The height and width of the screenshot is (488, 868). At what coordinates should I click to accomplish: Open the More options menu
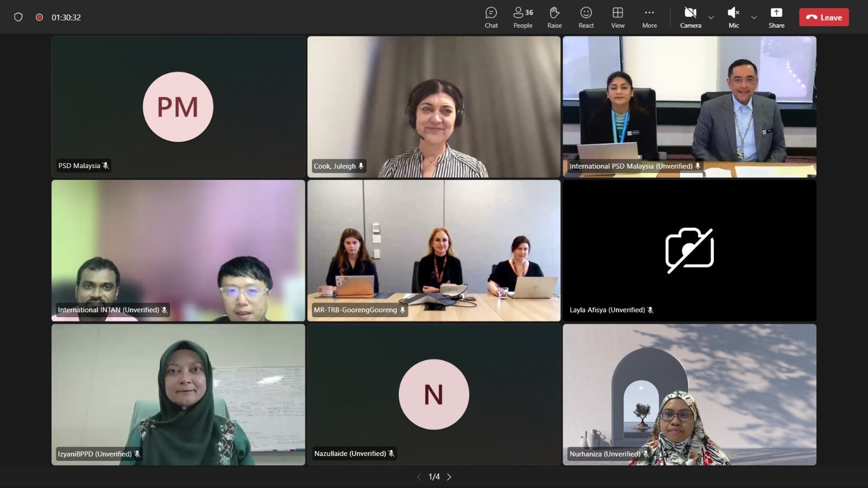[649, 17]
